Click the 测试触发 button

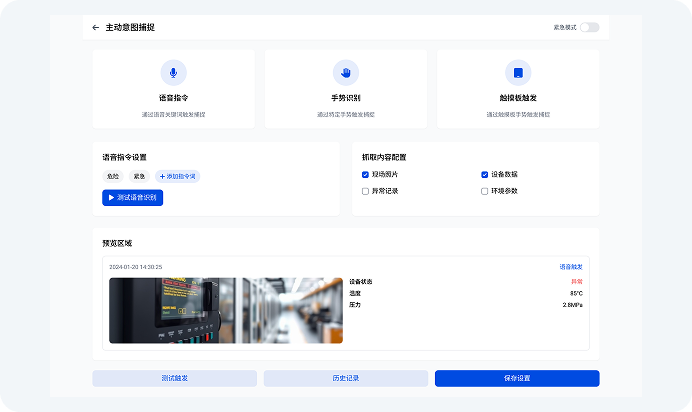[x=174, y=378]
